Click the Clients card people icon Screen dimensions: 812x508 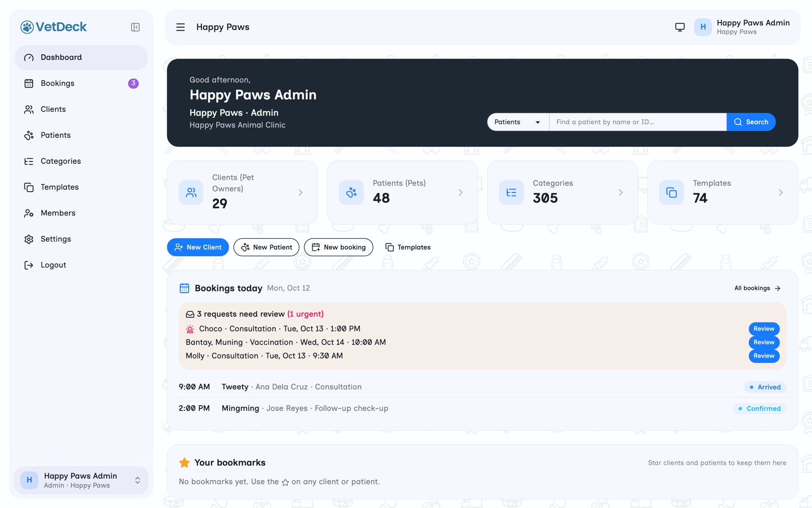pyautogui.click(x=191, y=193)
